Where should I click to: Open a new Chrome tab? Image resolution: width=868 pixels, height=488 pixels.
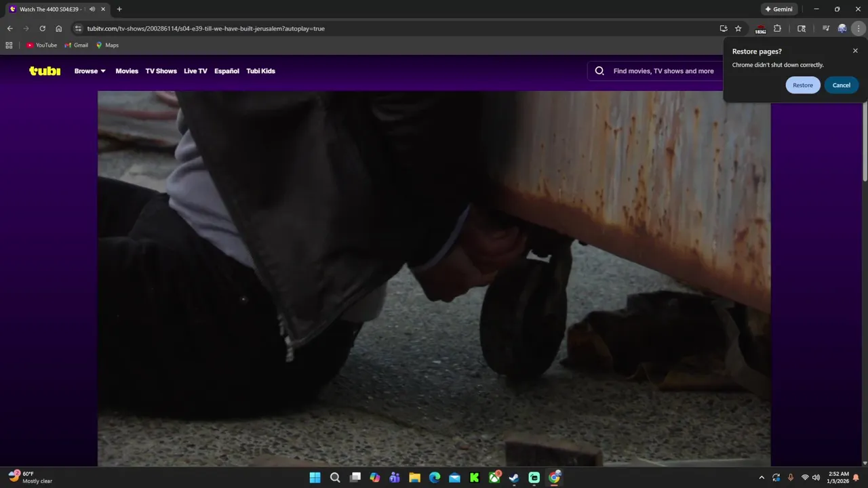(119, 9)
